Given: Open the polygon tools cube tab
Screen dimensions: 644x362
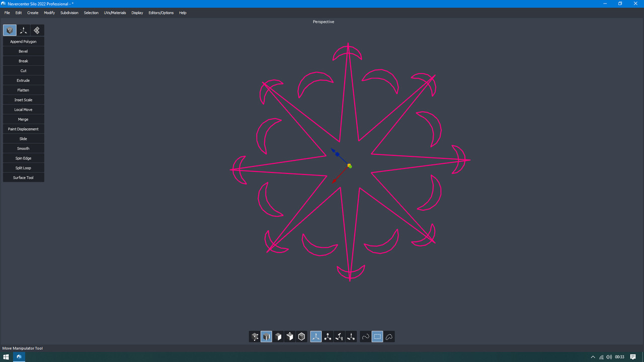Looking at the screenshot, I should pyautogui.click(x=10, y=30).
